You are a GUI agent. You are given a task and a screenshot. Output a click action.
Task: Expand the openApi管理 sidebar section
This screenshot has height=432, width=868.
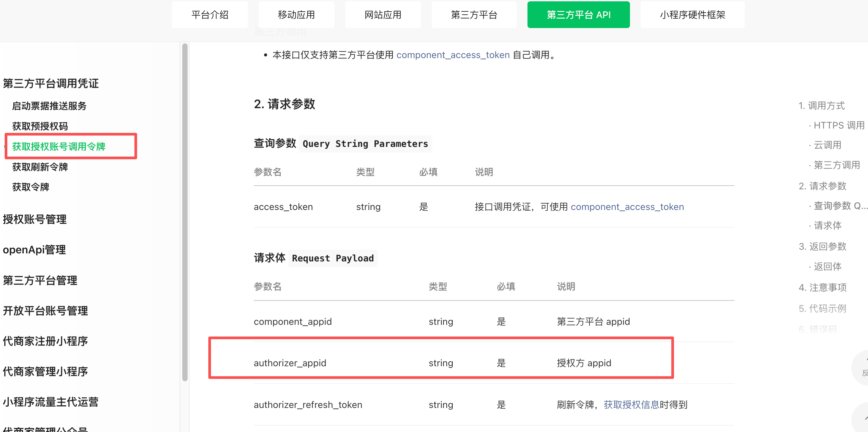tap(34, 250)
